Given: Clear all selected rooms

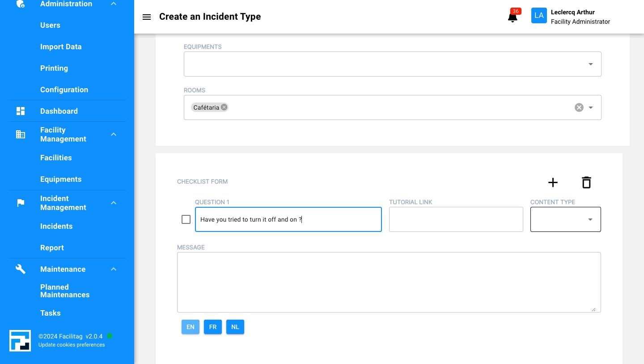Looking at the screenshot, I should click(579, 107).
